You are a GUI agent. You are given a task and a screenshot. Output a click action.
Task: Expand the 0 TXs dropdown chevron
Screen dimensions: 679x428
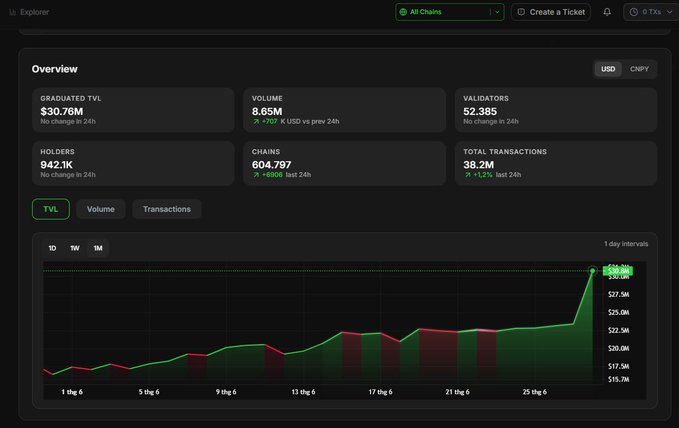[x=669, y=12]
